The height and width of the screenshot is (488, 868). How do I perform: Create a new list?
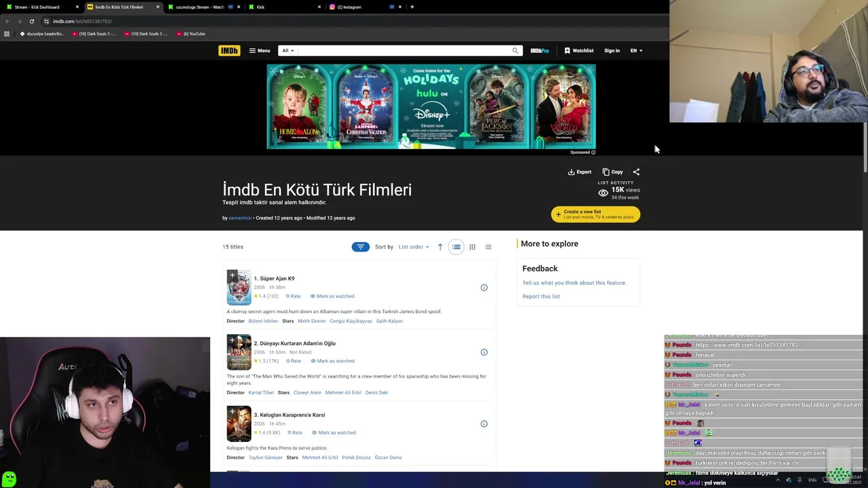click(595, 214)
